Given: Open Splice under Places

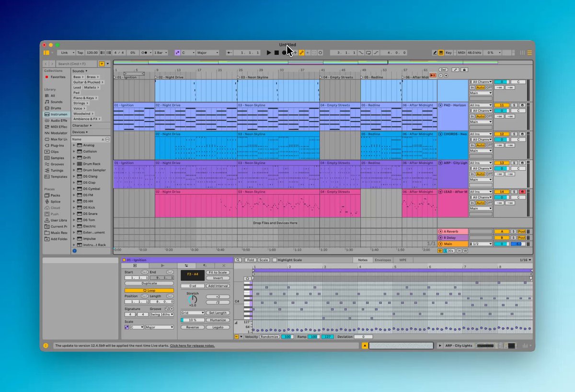Looking at the screenshot, I should point(56,202).
